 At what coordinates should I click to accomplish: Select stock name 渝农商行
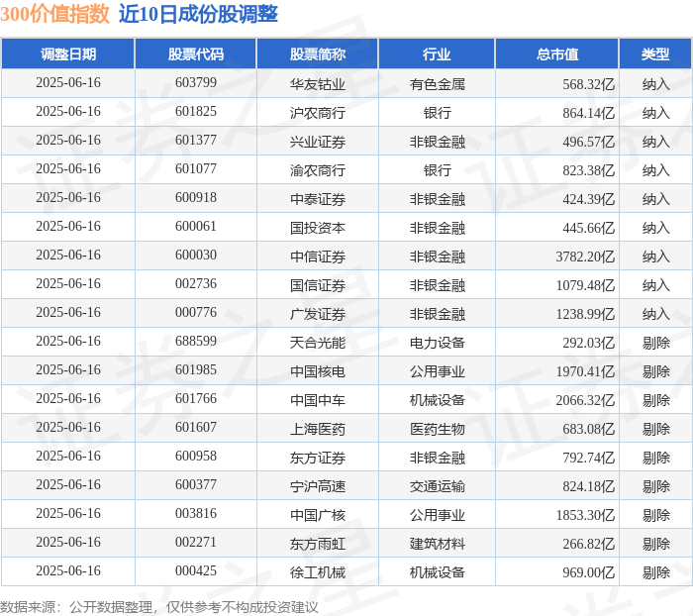[x=318, y=170]
